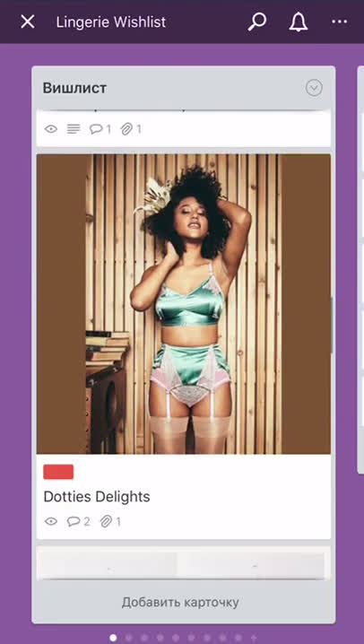
Task: Tap the watch eye icon on top card
Action: (x=51, y=129)
